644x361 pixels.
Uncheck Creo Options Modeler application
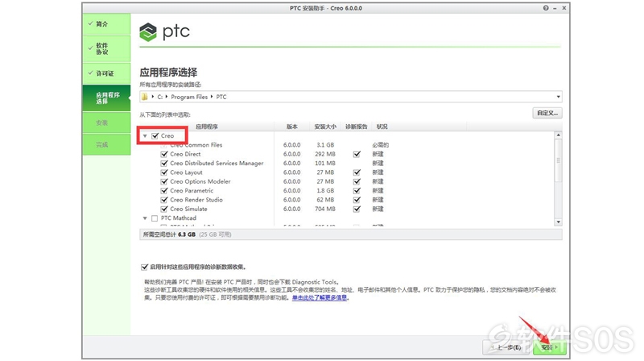click(164, 181)
